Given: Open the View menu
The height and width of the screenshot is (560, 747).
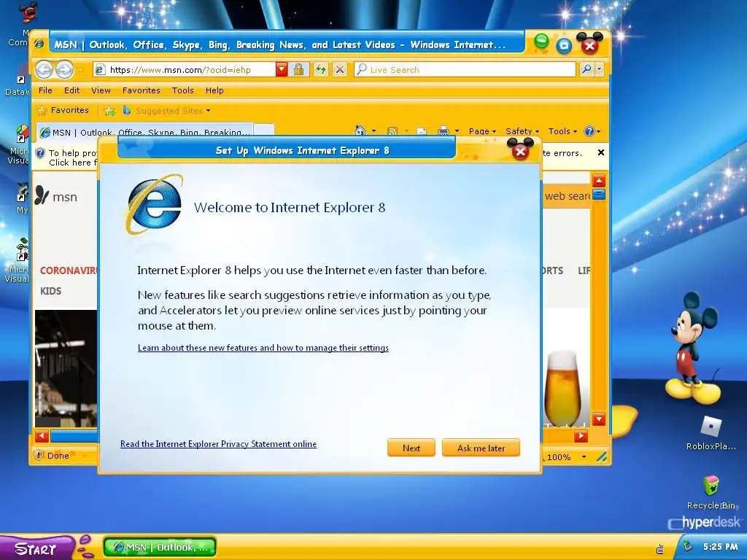Looking at the screenshot, I should pyautogui.click(x=101, y=90).
